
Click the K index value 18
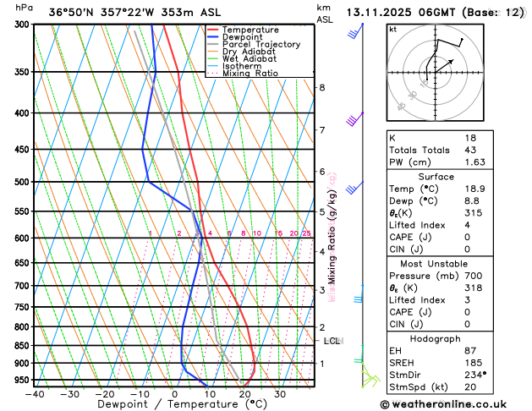470,138
